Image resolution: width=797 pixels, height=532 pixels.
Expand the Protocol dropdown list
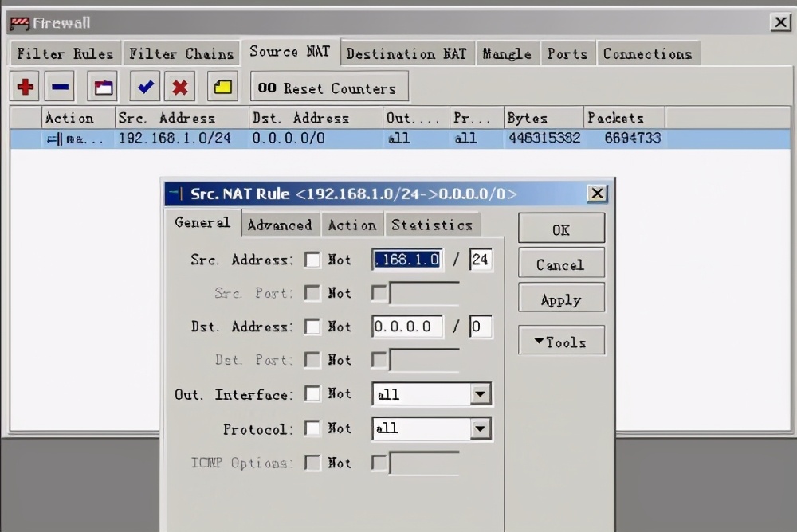pyautogui.click(x=480, y=429)
